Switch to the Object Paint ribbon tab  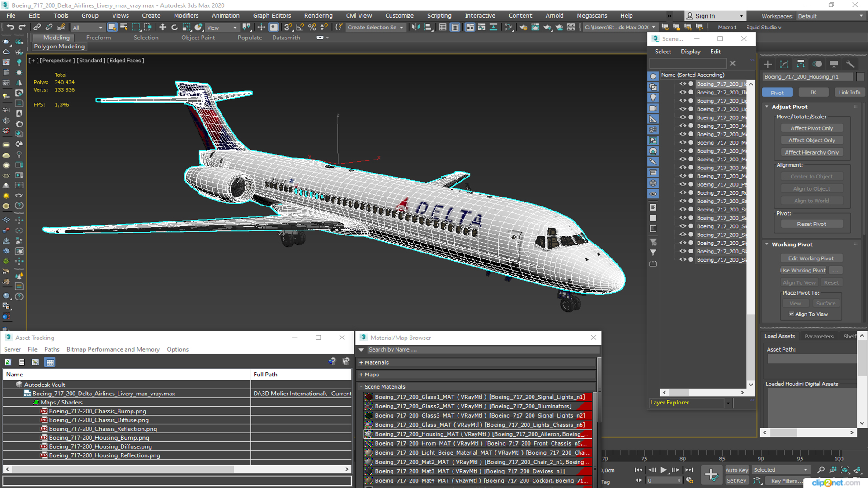click(198, 38)
